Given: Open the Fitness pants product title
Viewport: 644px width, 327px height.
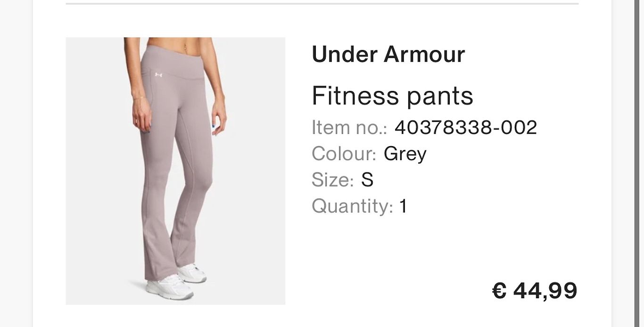Looking at the screenshot, I should pos(392,96).
